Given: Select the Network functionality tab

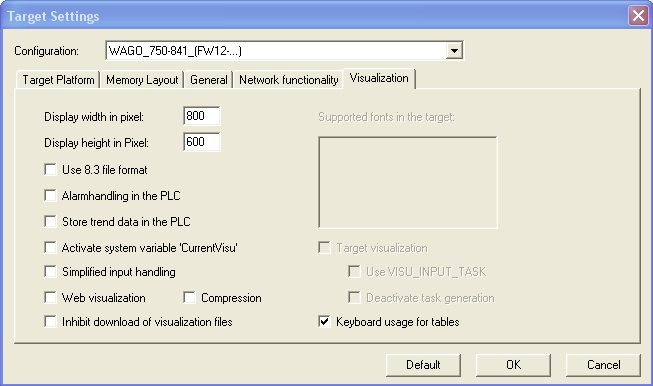Looking at the screenshot, I should click(289, 80).
